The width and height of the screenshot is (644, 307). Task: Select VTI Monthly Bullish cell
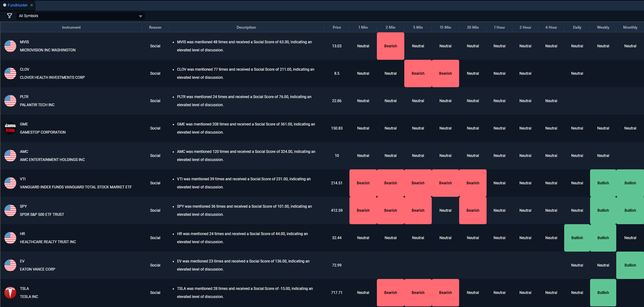point(630,183)
